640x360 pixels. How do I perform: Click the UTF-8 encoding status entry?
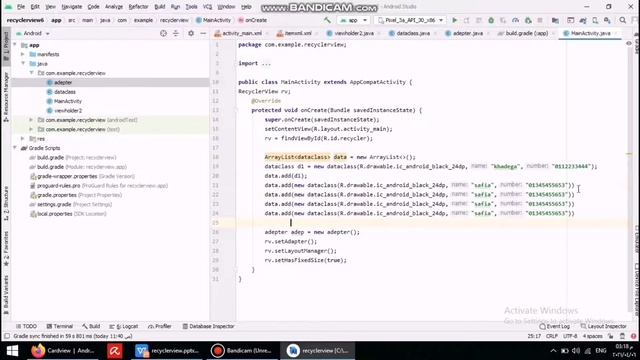tap(570, 336)
